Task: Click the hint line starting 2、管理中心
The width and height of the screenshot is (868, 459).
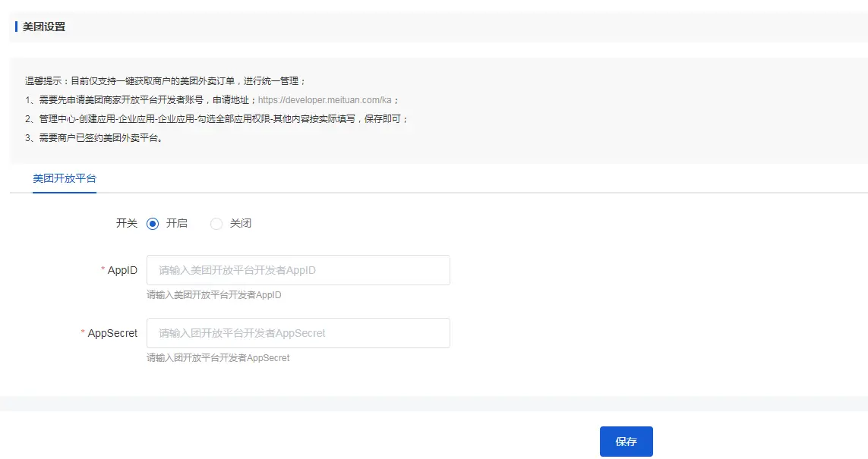Action: click(x=216, y=119)
